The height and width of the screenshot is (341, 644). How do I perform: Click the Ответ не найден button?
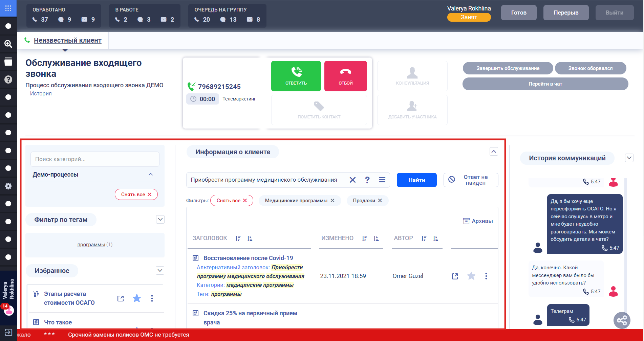tap(471, 180)
